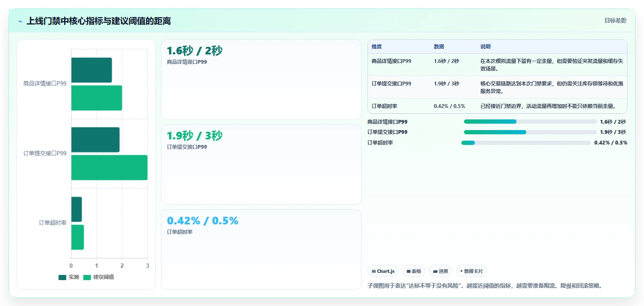The image size is (644, 306).
Task: Click the footnote starting 子弹图用于表达
Action: point(485,286)
